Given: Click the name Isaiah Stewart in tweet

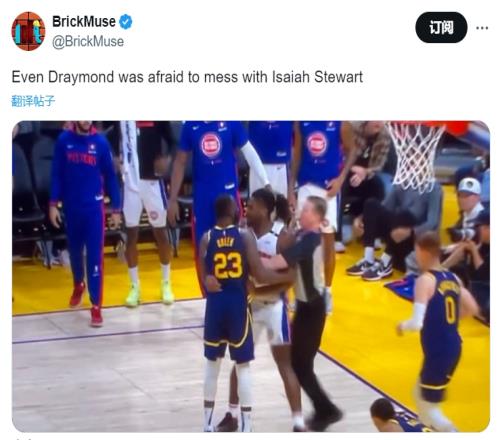Looking at the screenshot, I should (x=317, y=77).
